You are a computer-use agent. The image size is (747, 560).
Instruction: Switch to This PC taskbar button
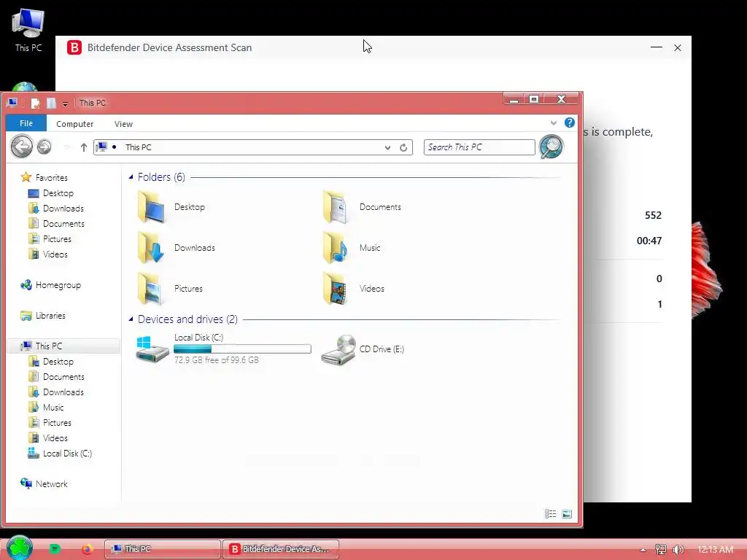[x=163, y=549]
